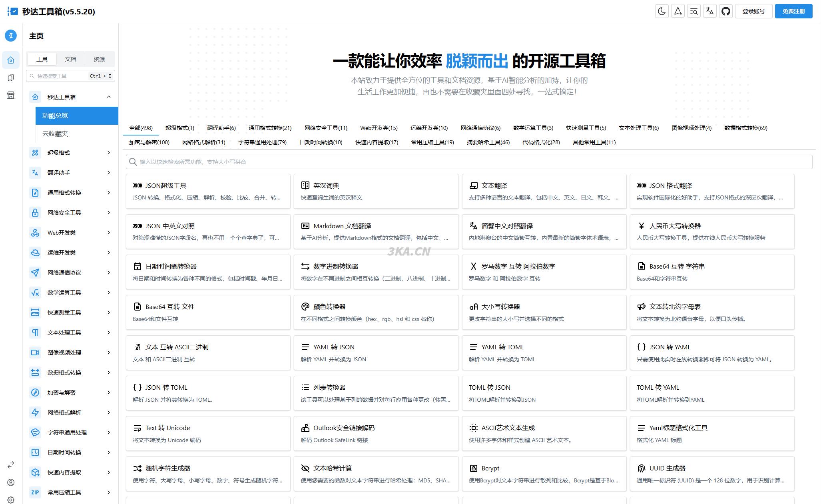
Task: Click the 免费注册 button
Action: coord(793,11)
